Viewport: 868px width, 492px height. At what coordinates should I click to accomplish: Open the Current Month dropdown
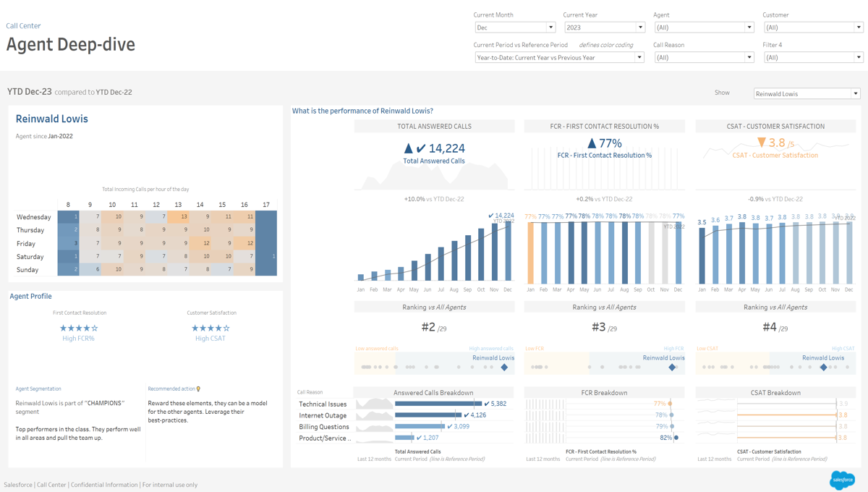[x=514, y=27]
